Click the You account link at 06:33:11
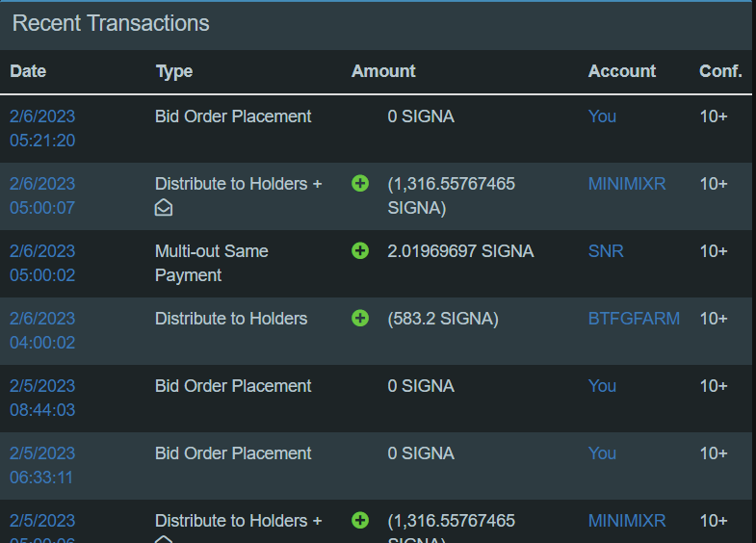 pos(602,453)
